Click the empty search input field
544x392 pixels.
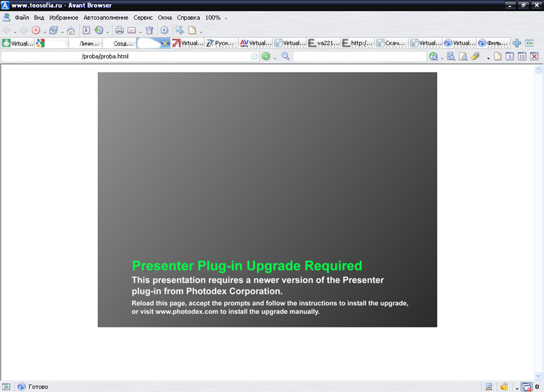click(x=360, y=56)
